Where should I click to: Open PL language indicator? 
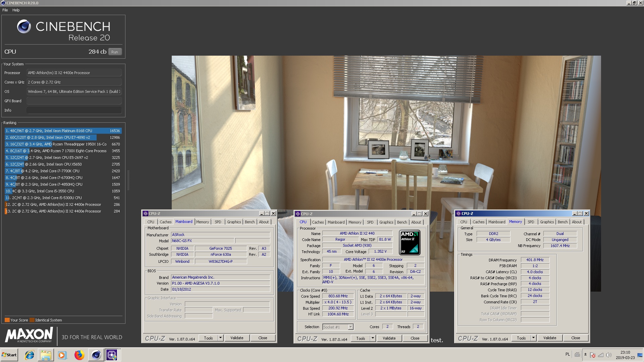pos(568,354)
